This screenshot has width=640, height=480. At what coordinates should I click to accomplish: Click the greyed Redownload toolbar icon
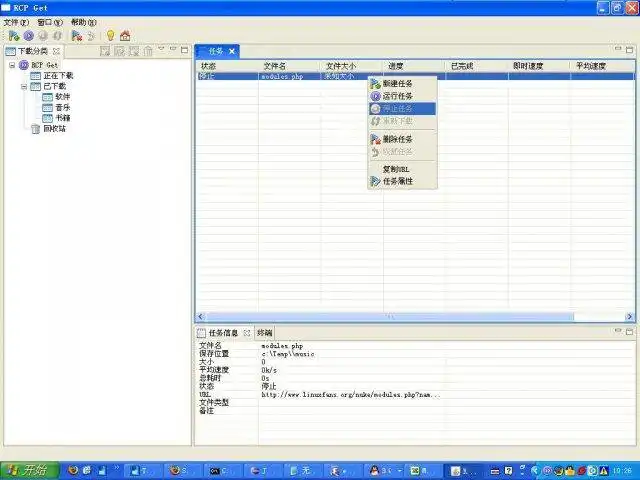pos(57,36)
